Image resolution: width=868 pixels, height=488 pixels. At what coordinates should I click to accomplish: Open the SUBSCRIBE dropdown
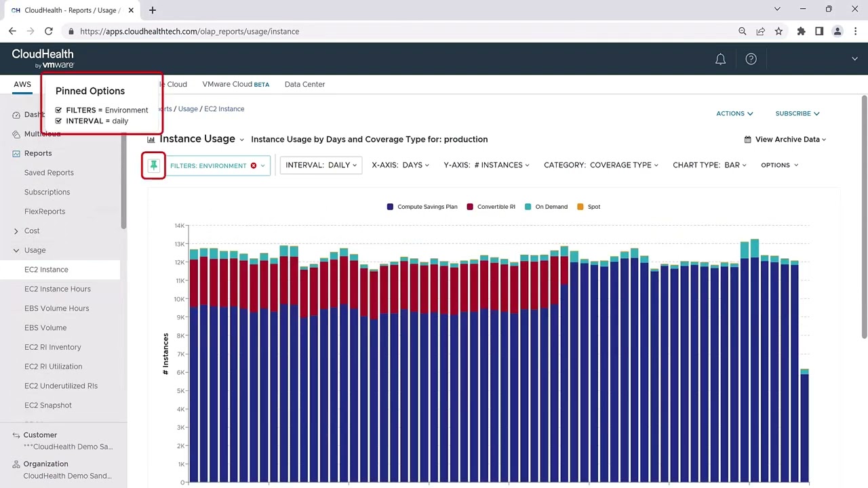[x=797, y=113]
